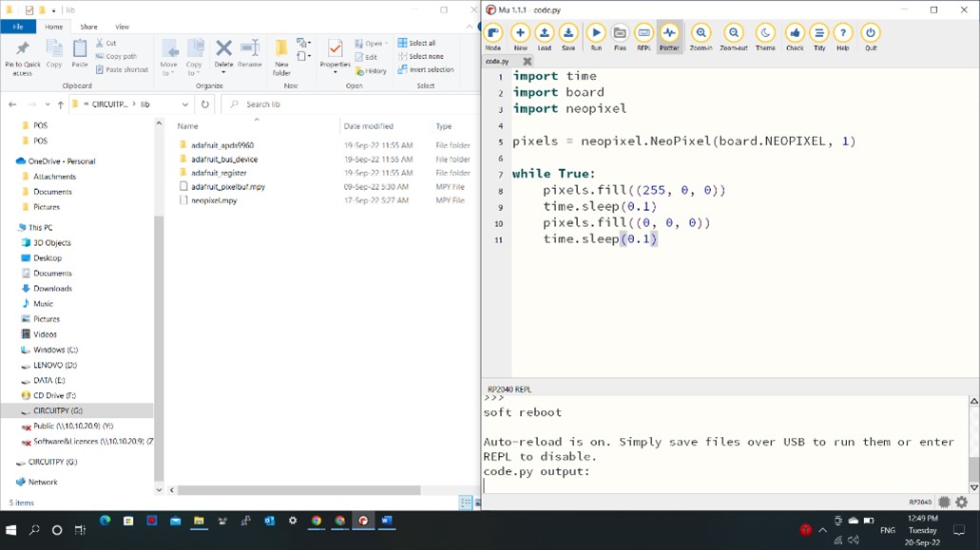
Task: Switch editor mode using the Mode icon
Action: pyautogui.click(x=492, y=34)
